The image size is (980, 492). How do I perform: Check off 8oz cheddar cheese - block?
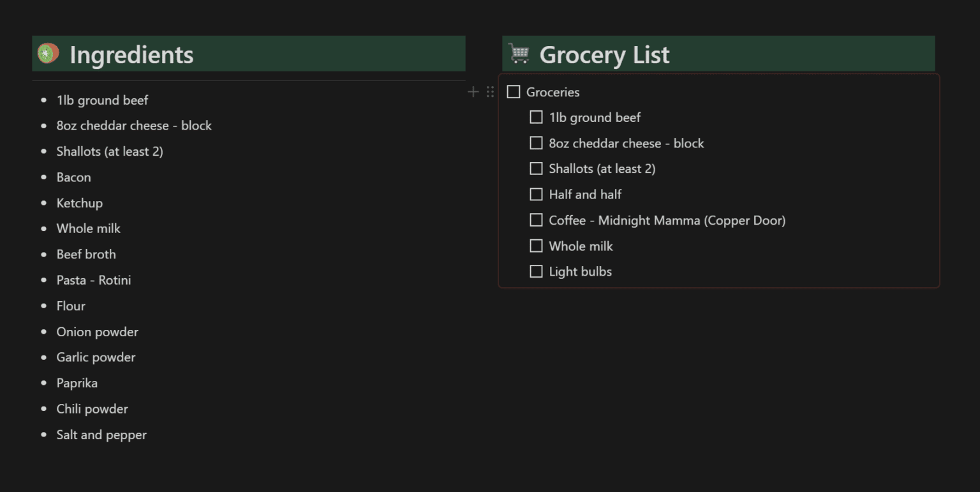pos(537,143)
